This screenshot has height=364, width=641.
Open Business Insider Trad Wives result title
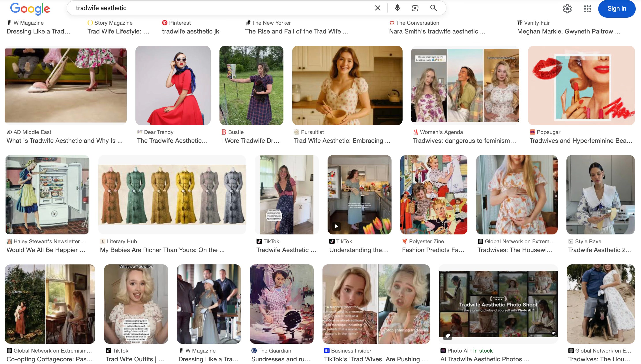pyautogui.click(x=376, y=359)
